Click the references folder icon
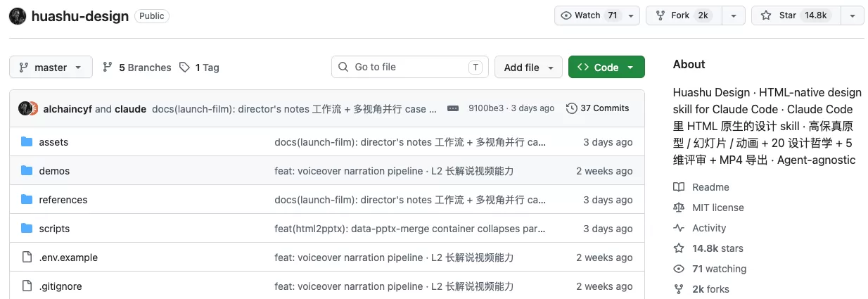The height and width of the screenshot is (299, 868). (x=27, y=200)
